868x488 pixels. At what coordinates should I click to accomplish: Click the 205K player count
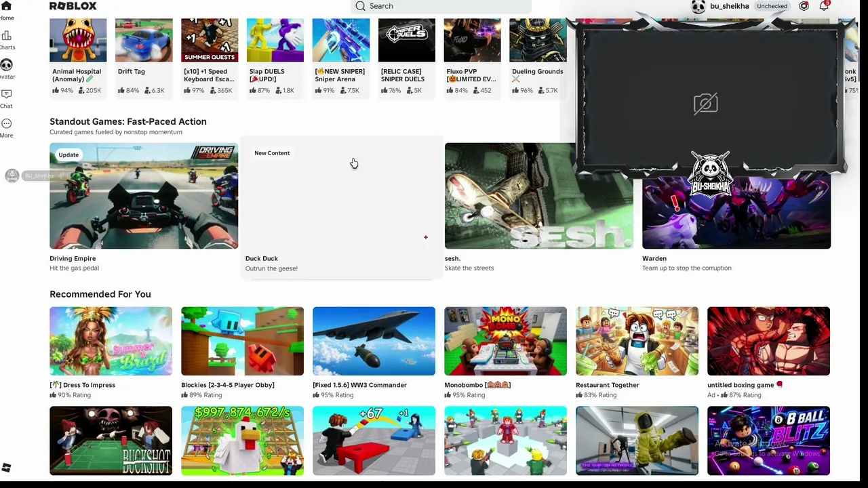tap(89, 90)
